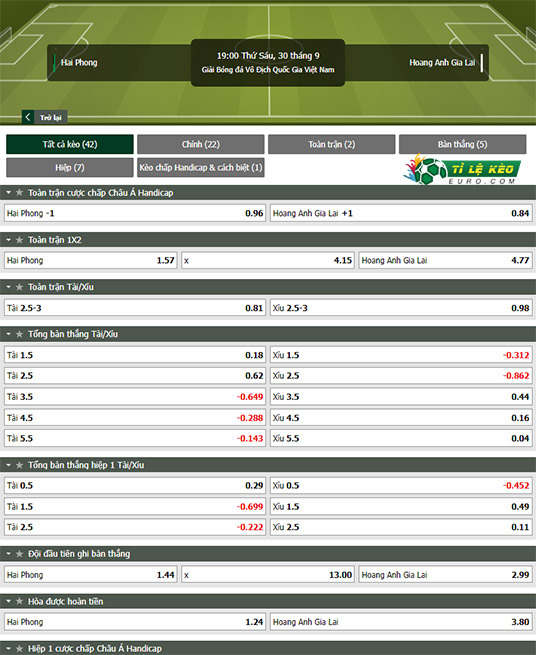This screenshot has height=655, width=536.
Task: Open the Bàn thắng (5) tab
Action: coord(462,144)
